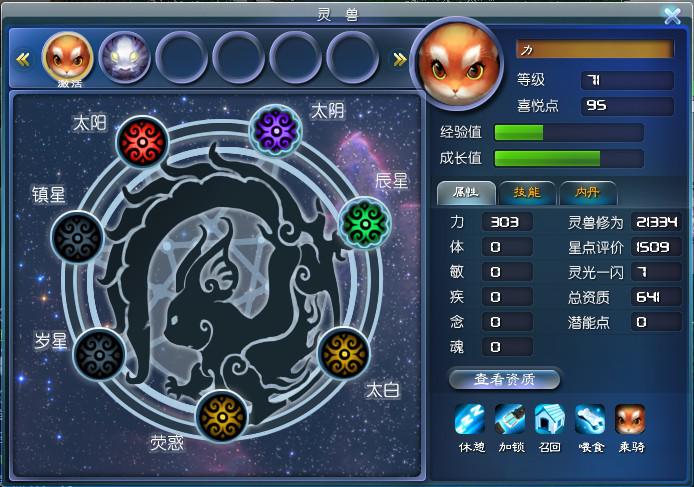Viewport: 694px width, 487px height.
Task: Toggle the 加锁 lock icon
Action: tap(510, 419)
